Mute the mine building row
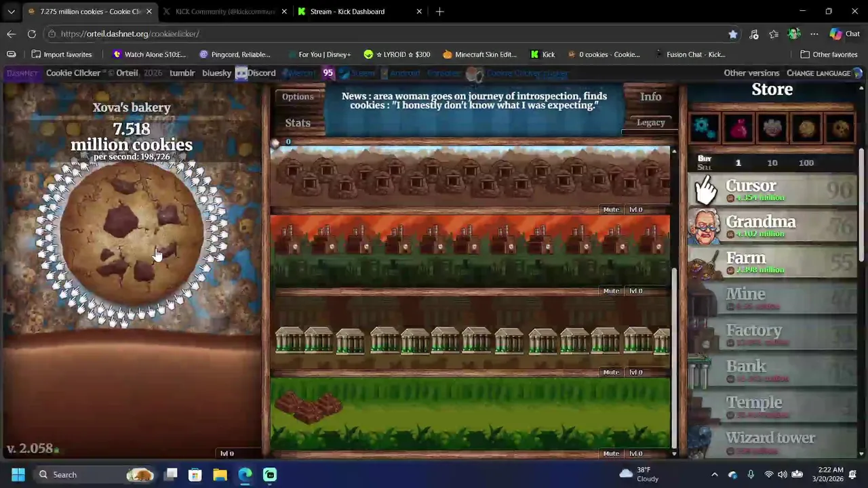The width and height of the screenshot is (868, 488). coord(611,209)
